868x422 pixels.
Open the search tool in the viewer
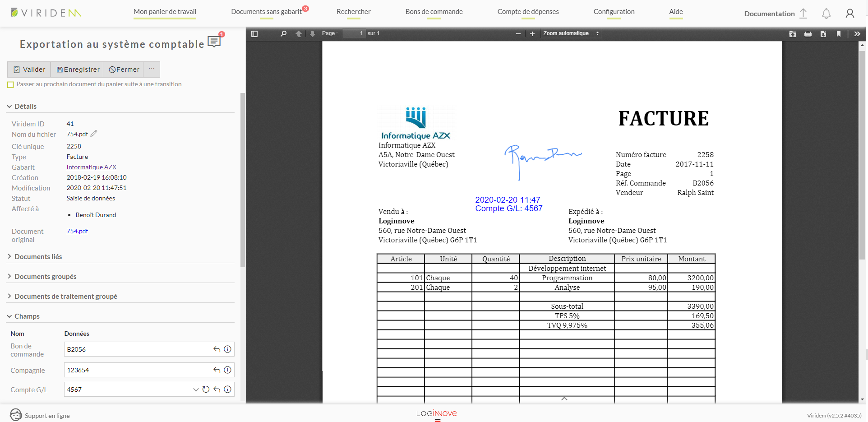(x=283, y=33)
